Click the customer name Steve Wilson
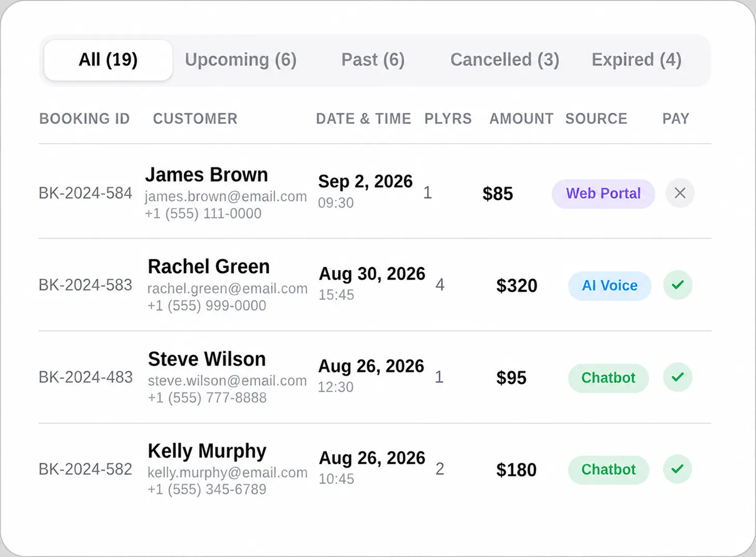 (x=207, y=359)
